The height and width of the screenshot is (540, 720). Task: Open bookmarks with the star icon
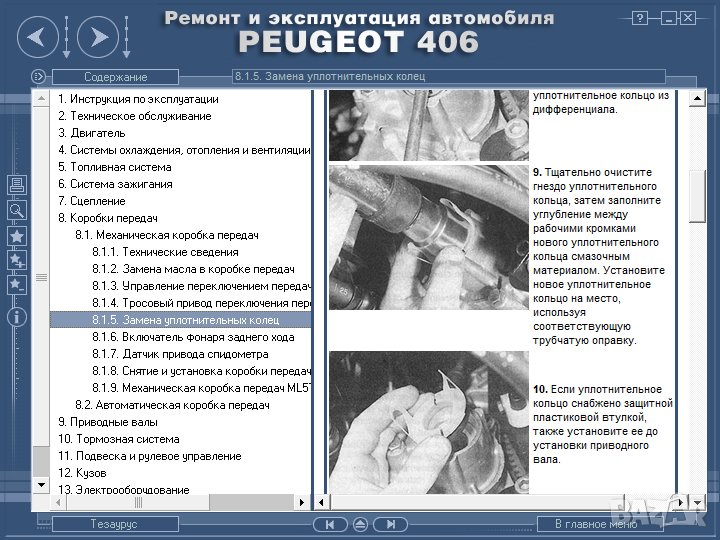tap(16, 236)
